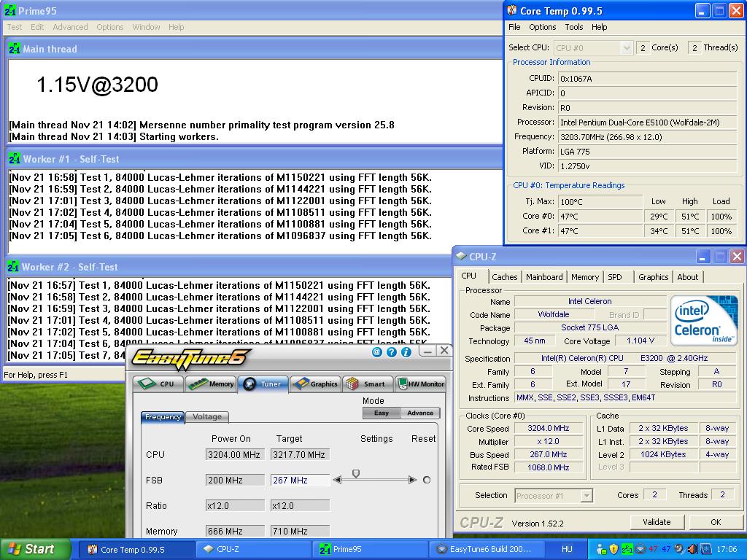
Task: Click the Validate button in CPU-Z
Action: [x=657, y=522]
